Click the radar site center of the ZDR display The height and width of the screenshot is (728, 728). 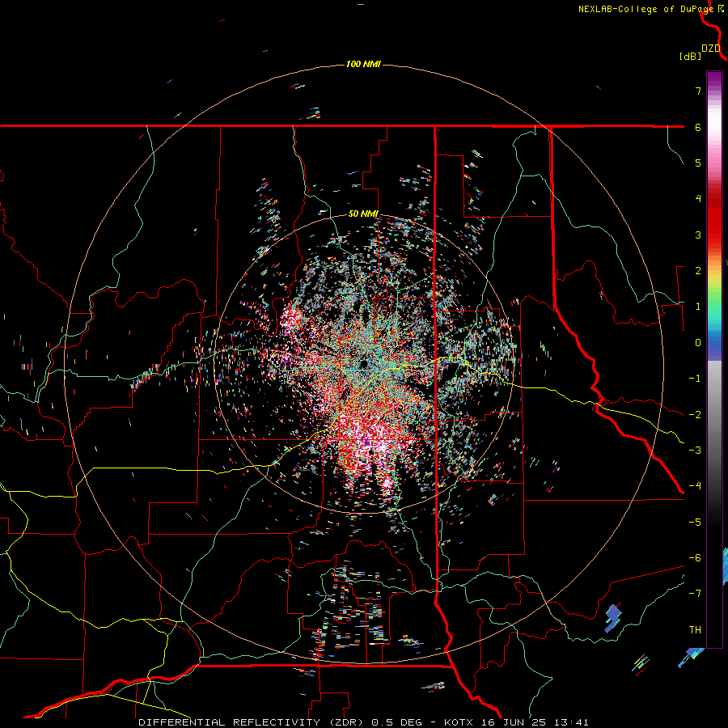click(364, 362)
